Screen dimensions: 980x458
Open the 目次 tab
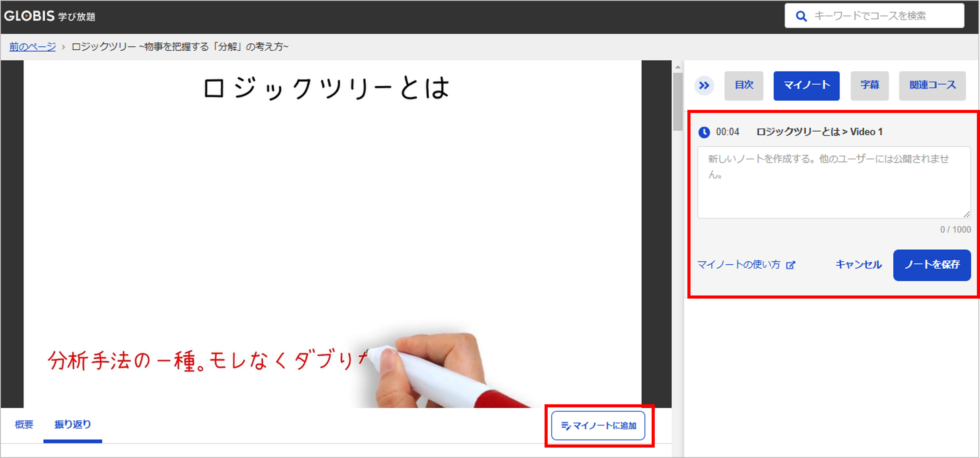tap(743, 85)
